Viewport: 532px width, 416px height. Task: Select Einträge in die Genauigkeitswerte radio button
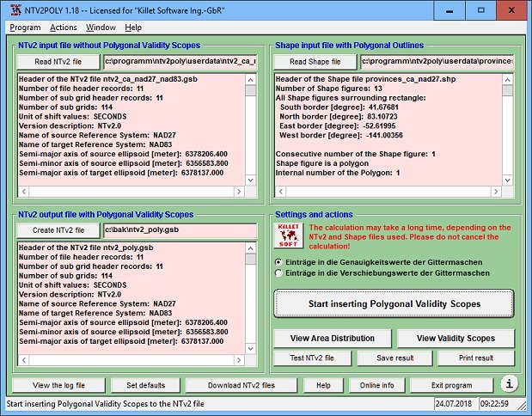coord(278,262)
